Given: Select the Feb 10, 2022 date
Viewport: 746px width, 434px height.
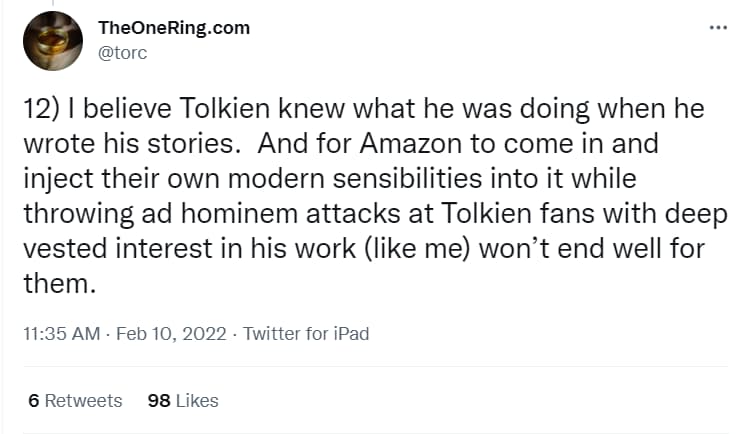Looking at the screenshot, I should (x=171, y=334).
